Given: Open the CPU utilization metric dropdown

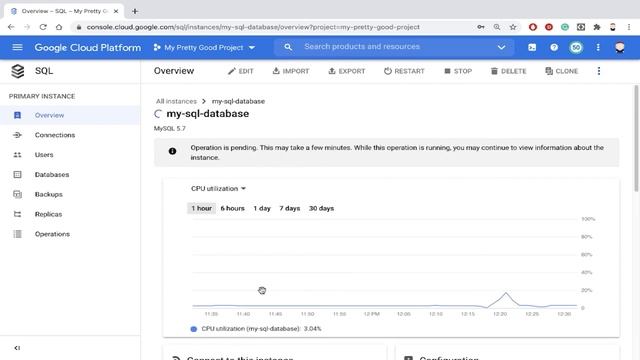Looking at the screenshot, I should coord(218,189).
